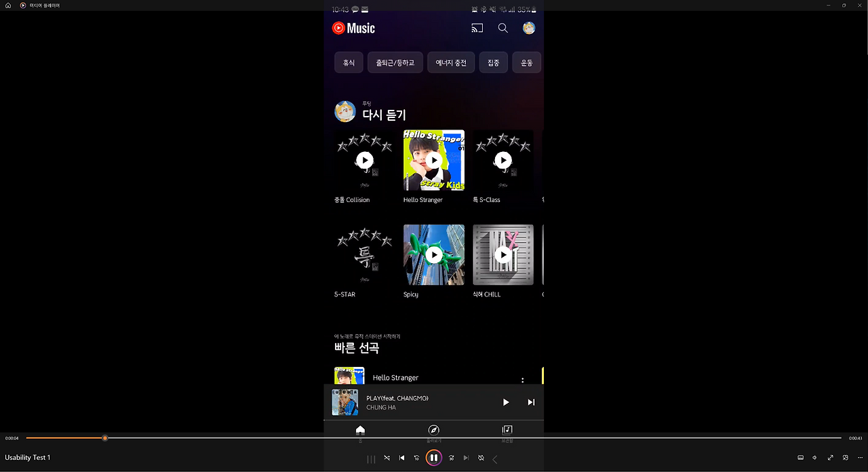Click the 0:00:04 elapsed time label
This screenshot has width=868, height=472.
pyautogui.click(x=12, y=438)
